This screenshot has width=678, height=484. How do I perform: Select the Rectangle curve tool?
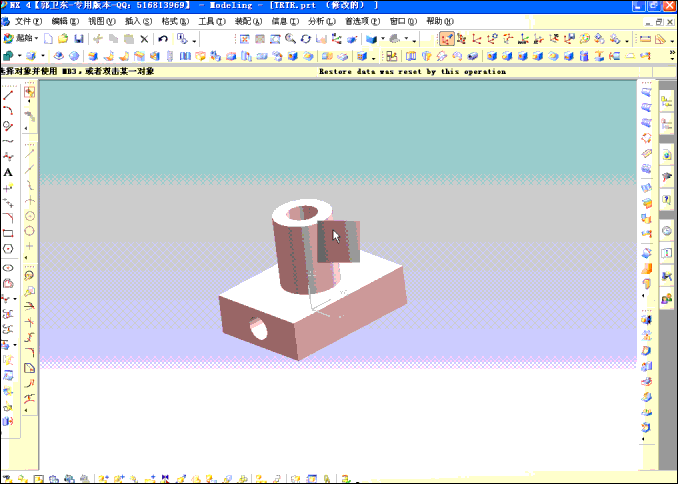(8, 234)
